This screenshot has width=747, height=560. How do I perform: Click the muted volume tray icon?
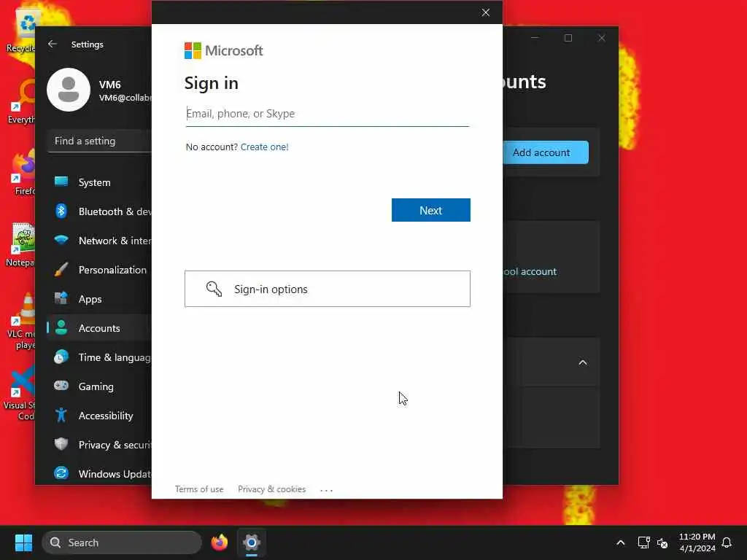pos(662,542)
